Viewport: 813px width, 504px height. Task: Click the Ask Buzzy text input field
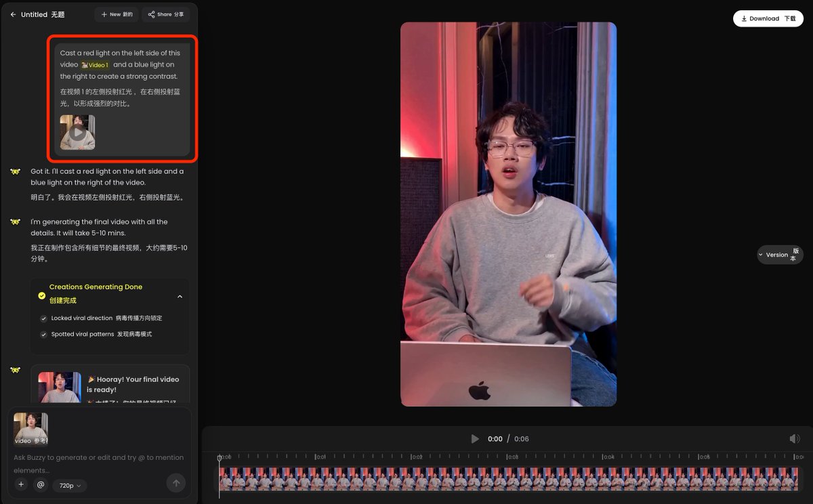click(99, 463)
